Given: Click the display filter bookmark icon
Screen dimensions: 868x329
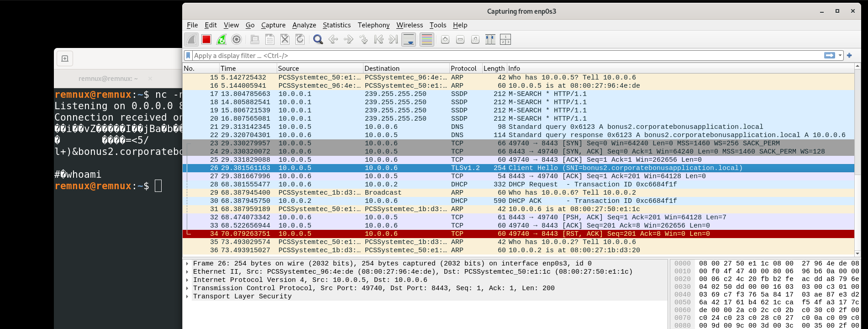Looking at the screenshot, I should [x=188, y=55].
